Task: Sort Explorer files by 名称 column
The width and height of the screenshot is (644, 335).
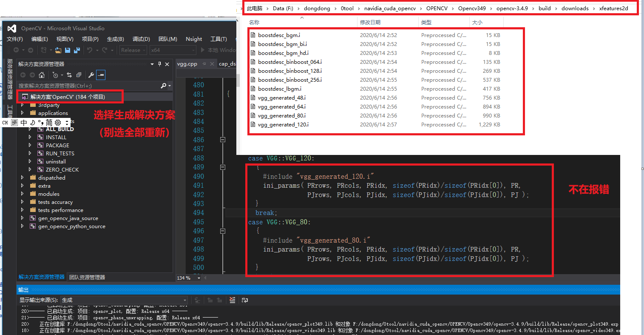Action: pyautogui.click(x=254, y=22)
